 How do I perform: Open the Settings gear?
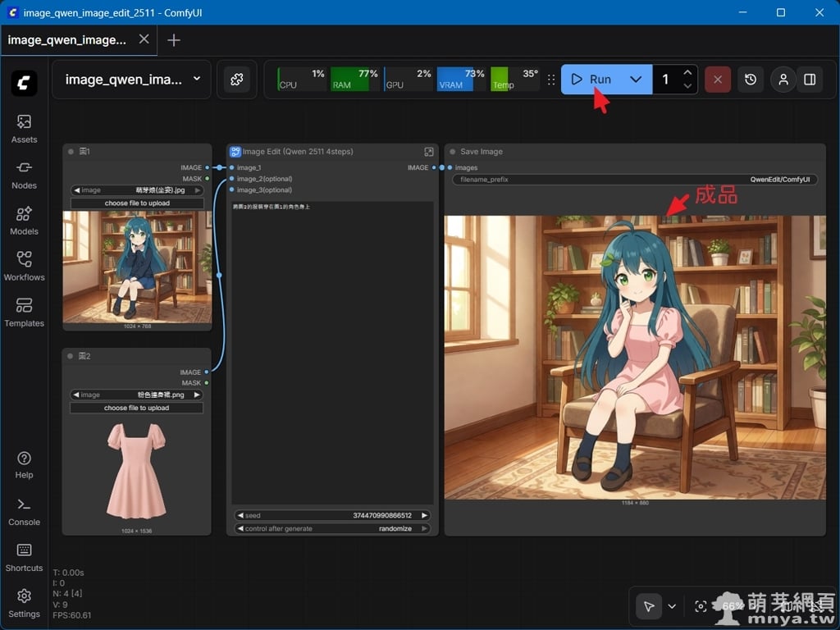[x=24, y=602]
